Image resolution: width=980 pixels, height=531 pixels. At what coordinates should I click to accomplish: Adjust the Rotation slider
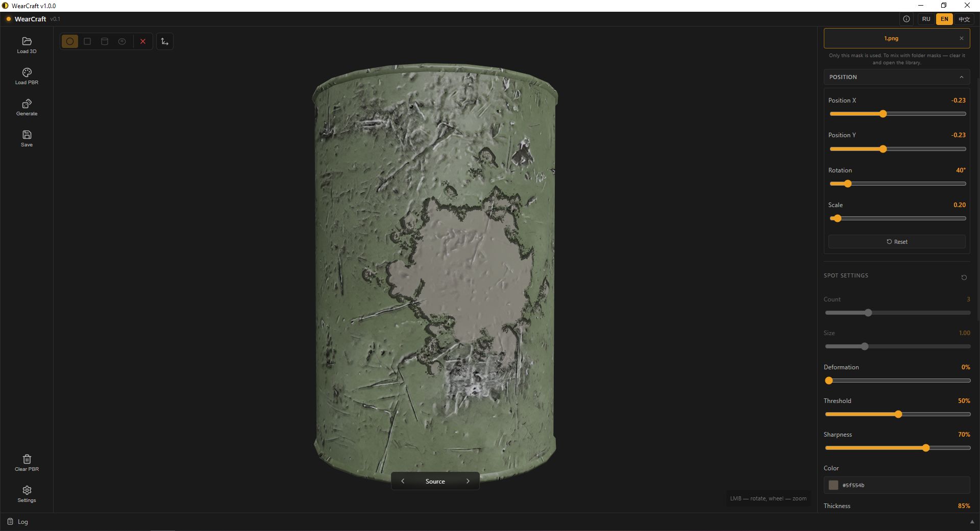click(x=897, y=184)
